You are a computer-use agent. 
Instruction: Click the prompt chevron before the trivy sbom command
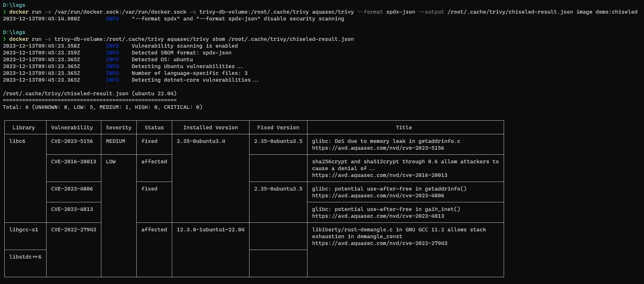[x=5, y=39]
